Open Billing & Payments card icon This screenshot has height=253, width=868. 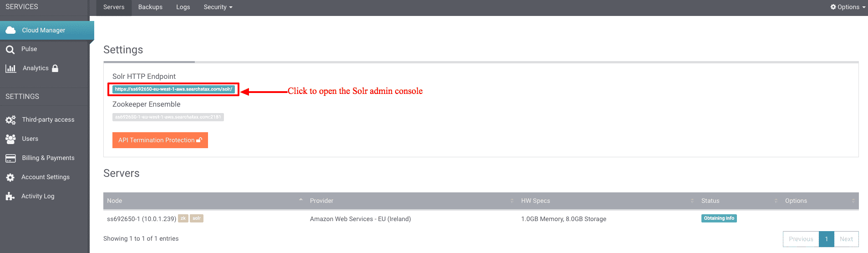[x=10, y=158]
